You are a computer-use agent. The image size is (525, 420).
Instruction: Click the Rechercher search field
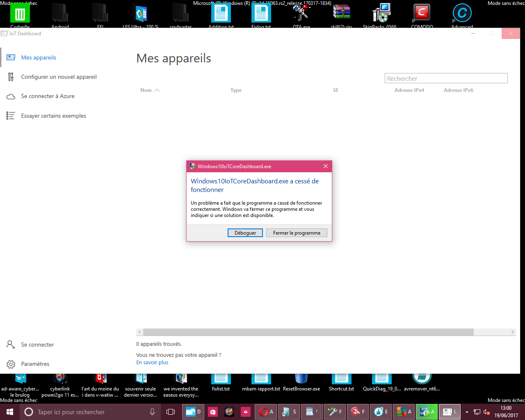tap(446, 78)
